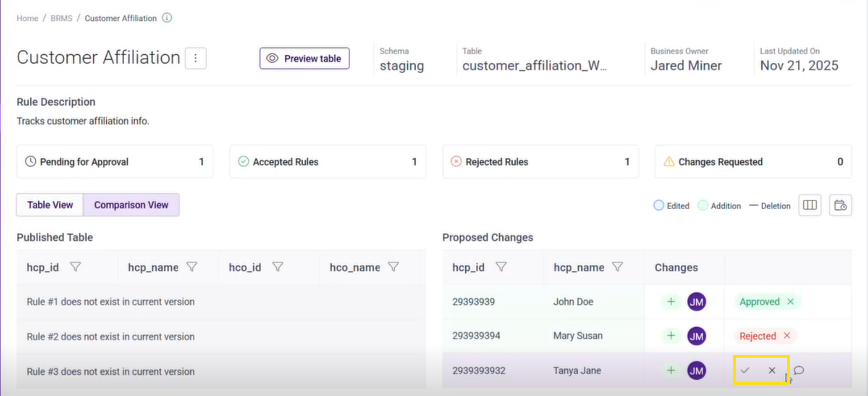Open the three-dot menu next to title

(196, 58)
